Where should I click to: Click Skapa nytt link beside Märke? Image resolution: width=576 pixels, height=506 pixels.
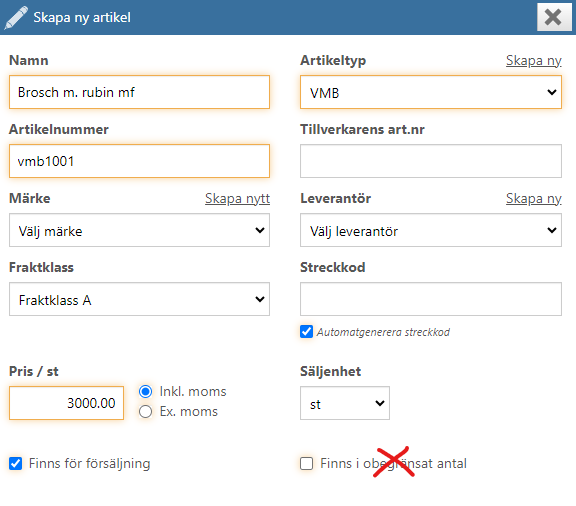237,198
